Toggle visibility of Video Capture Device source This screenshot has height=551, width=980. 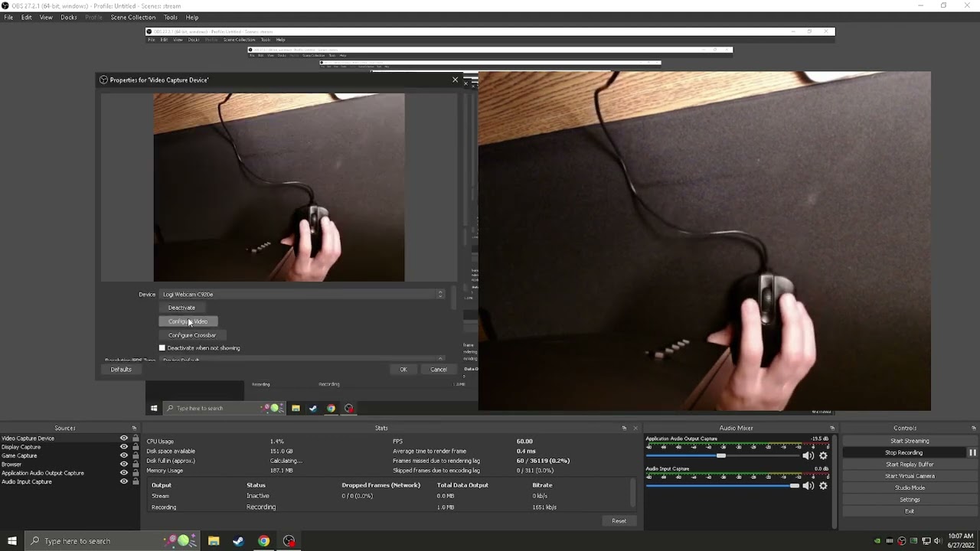click(x=123, y=439)
